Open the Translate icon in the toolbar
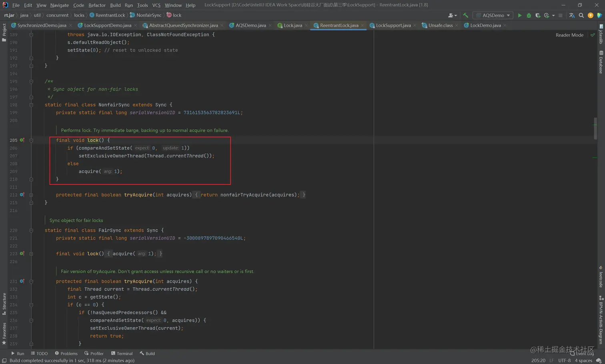The height and width of the screenshot is (364, 605). pyautogui.click(x=572, y=15)
